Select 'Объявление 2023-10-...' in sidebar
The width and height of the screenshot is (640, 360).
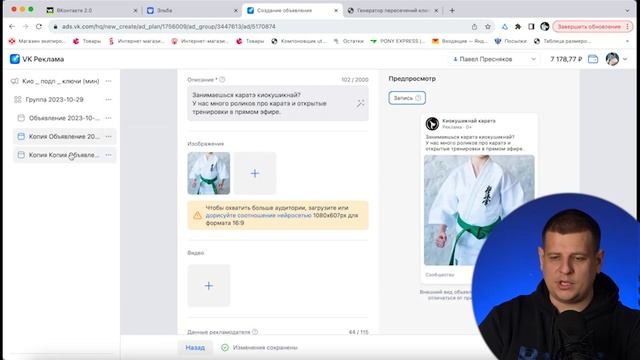pos(64,118)
